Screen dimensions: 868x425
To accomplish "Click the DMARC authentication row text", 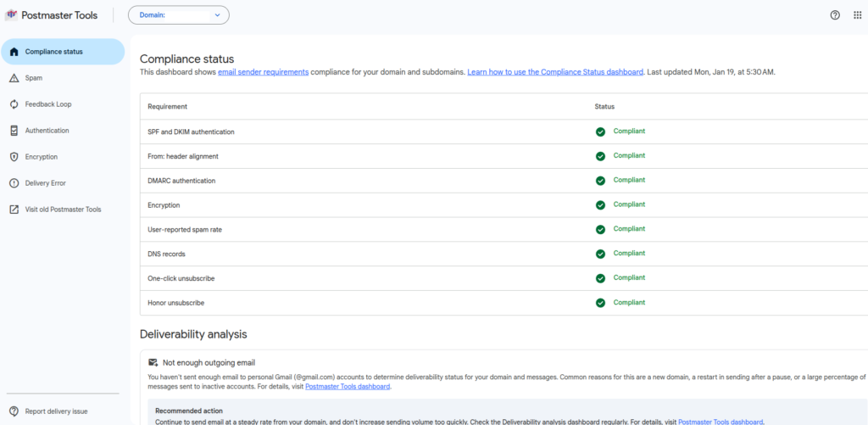I will click(181, 181).
